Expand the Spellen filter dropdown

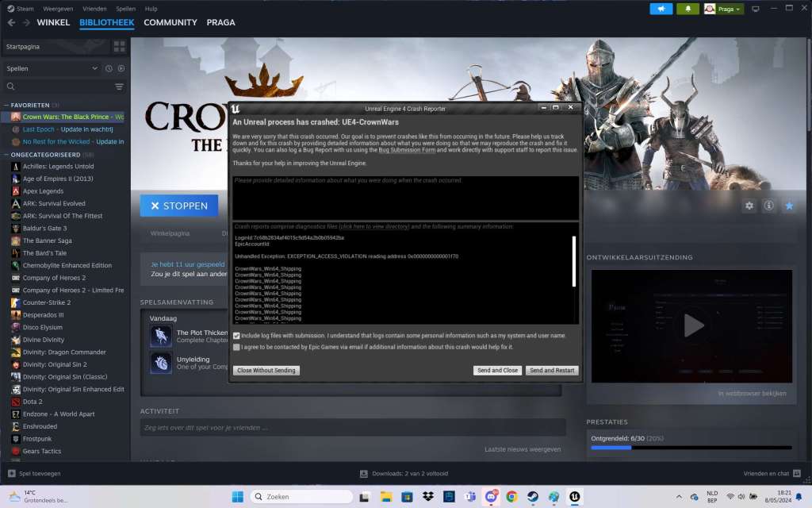click(95, 68)
